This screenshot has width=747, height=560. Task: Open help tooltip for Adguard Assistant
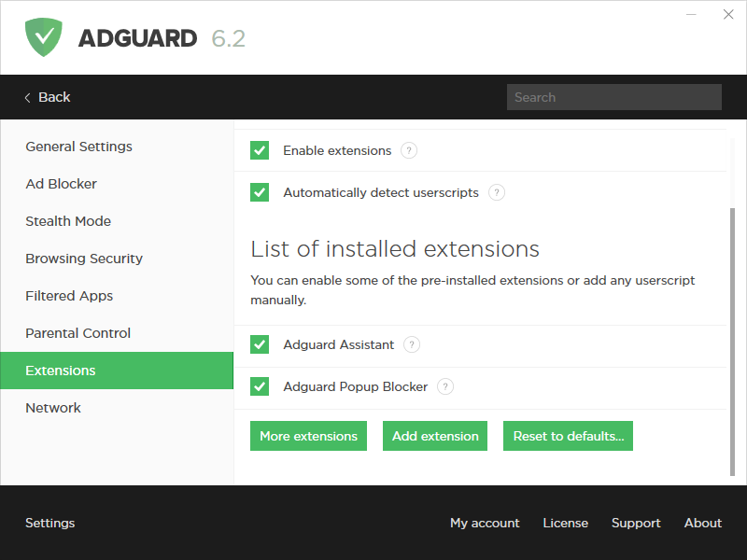412,344
